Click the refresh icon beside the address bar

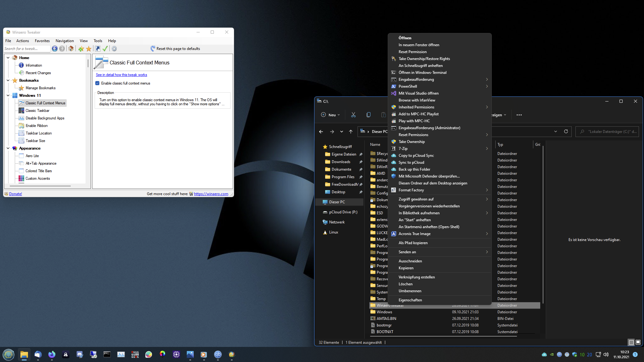click(566, 132)
